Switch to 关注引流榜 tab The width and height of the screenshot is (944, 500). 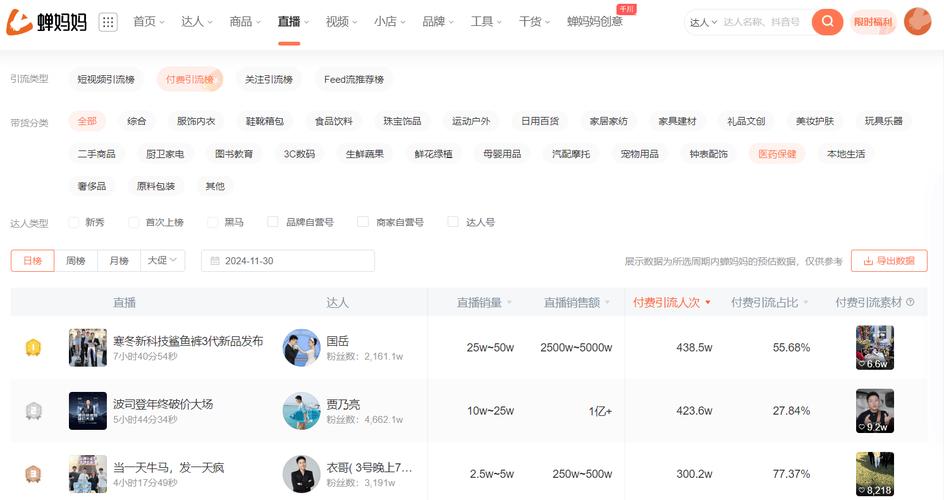coord(269,79)
